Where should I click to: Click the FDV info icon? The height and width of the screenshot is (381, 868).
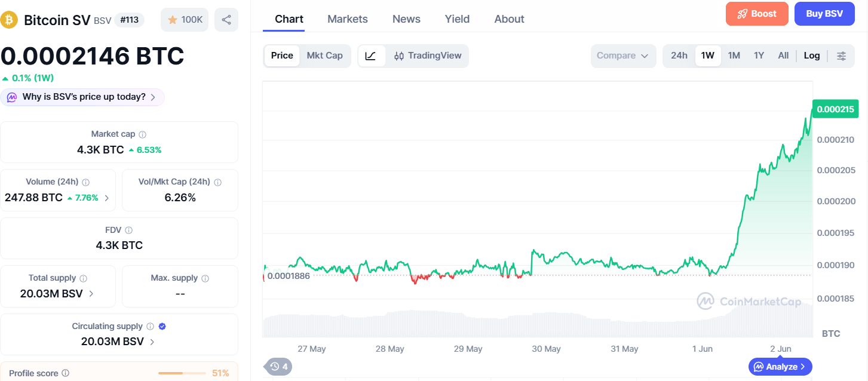(129, 230)
